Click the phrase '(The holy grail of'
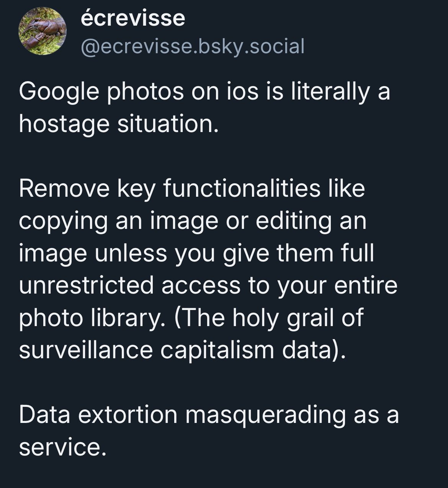 269,318
